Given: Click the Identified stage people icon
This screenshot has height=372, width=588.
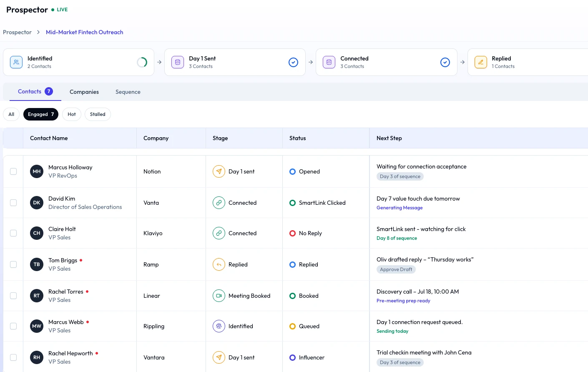Looking at the screenshot, I should (x=16, y=62).
